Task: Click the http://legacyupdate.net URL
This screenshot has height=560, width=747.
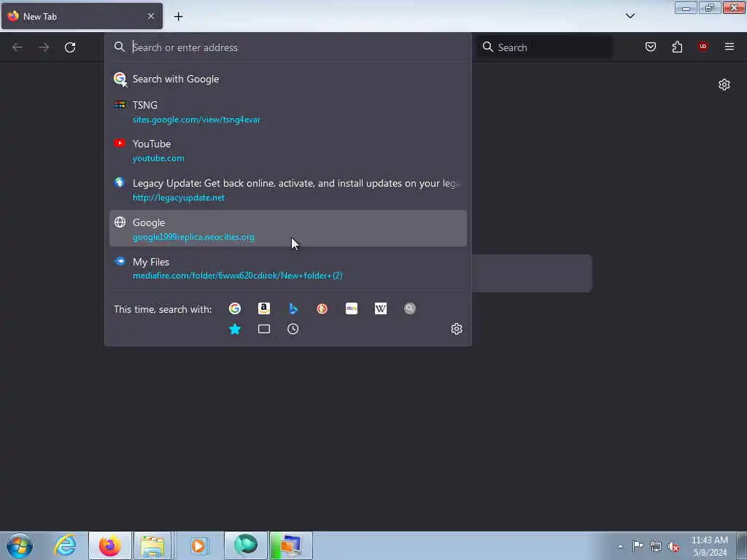Action: 179,197
